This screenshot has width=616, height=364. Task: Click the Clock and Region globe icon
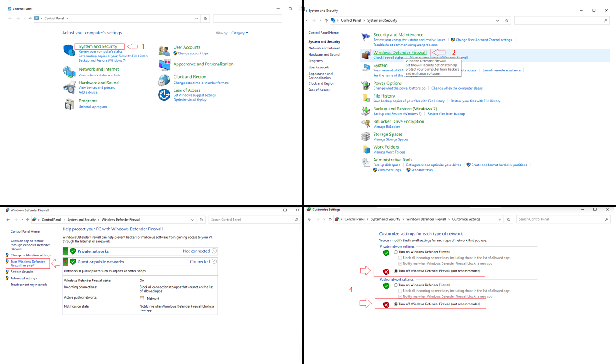pos(164,80)
